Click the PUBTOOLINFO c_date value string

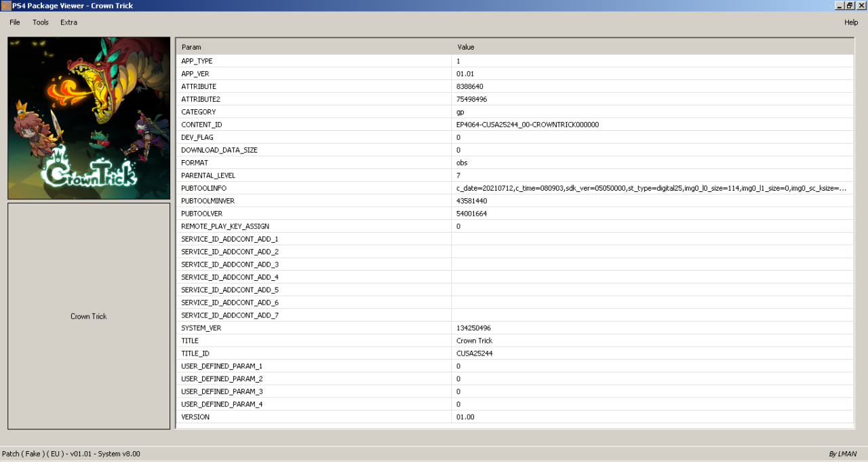click(652, 189)
